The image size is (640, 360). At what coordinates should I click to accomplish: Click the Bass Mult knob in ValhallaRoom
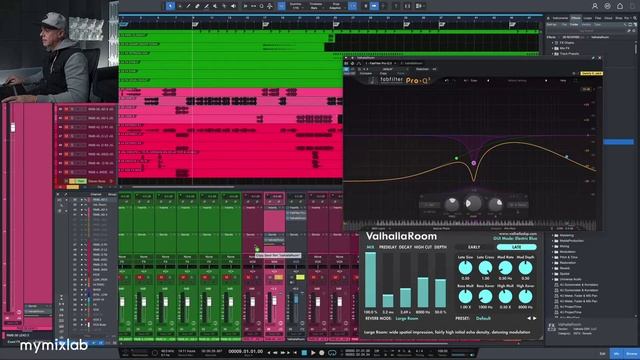click(x=465, y=297)
